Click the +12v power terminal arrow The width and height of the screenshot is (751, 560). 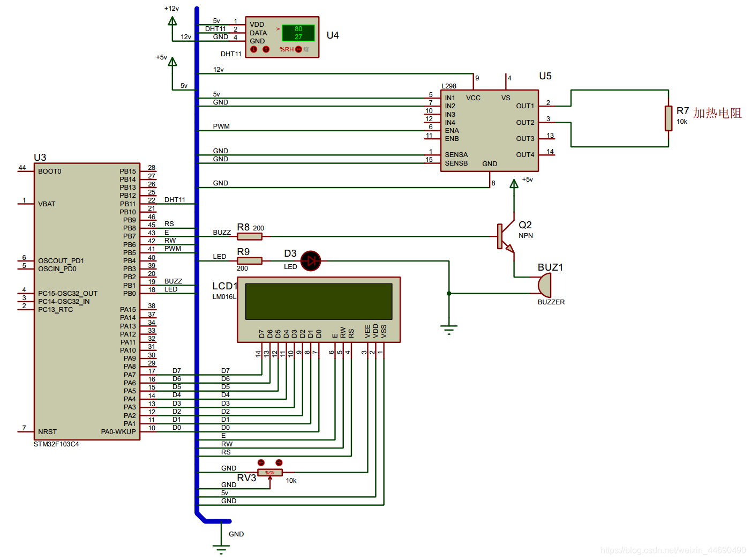click(172, 21)
